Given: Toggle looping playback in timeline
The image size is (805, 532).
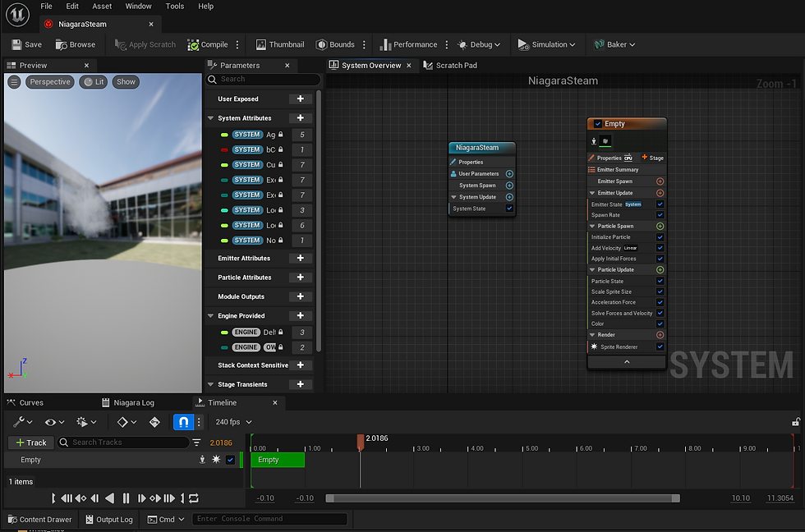Looking at the screenshot, I should 194,498.
